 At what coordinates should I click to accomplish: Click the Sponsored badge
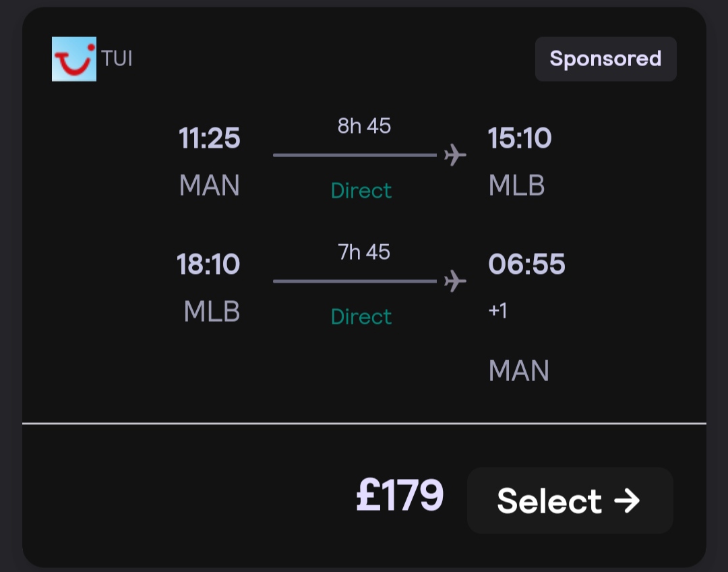coord(605,59)
